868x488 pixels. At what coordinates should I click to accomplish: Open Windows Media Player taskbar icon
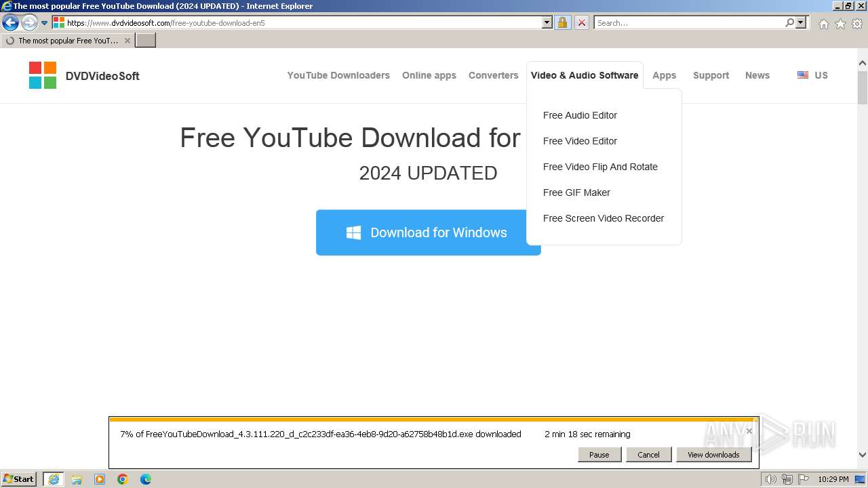(x=100, y=479)
